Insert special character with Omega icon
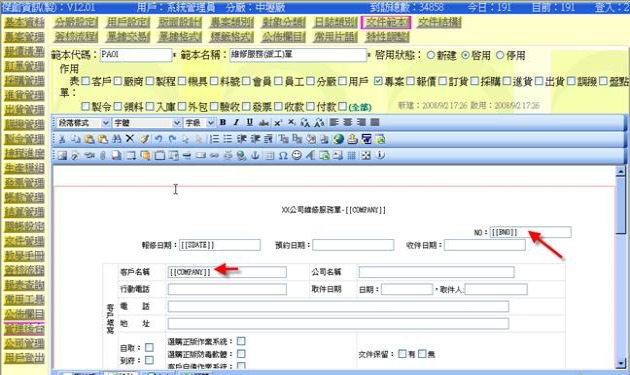 (x=283, y=156)
